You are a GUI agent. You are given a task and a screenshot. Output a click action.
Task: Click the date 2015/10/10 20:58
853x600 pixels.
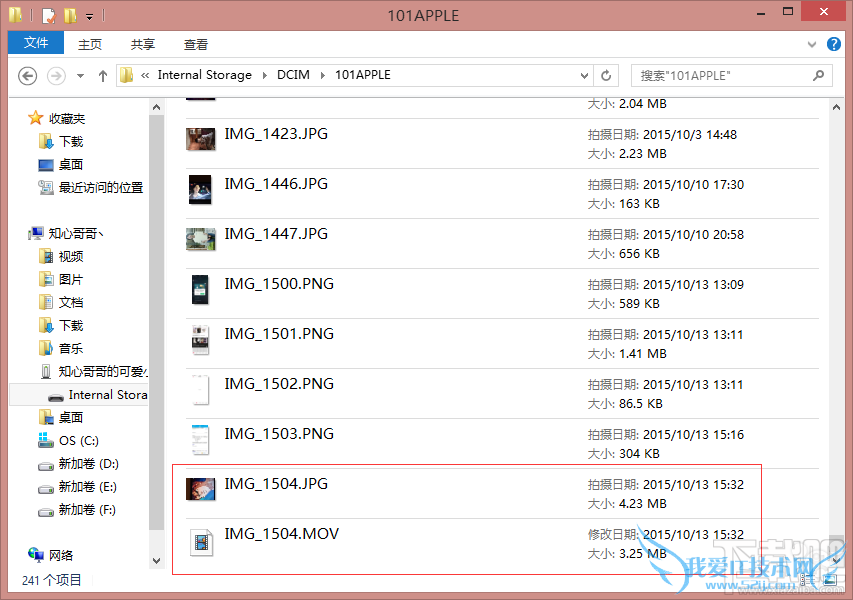coord(693,234)
